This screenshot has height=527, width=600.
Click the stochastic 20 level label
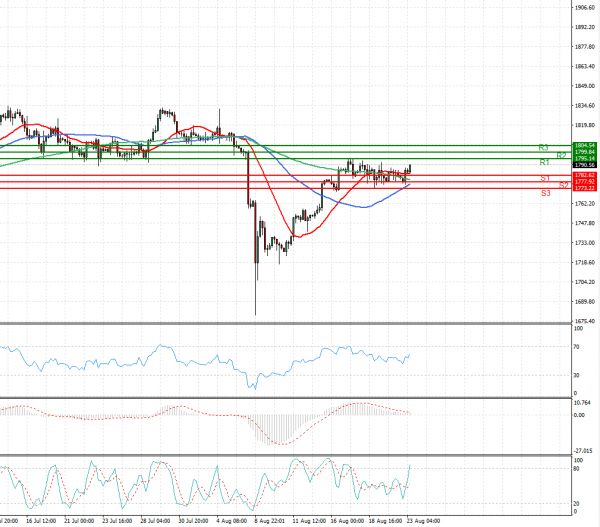577,504
